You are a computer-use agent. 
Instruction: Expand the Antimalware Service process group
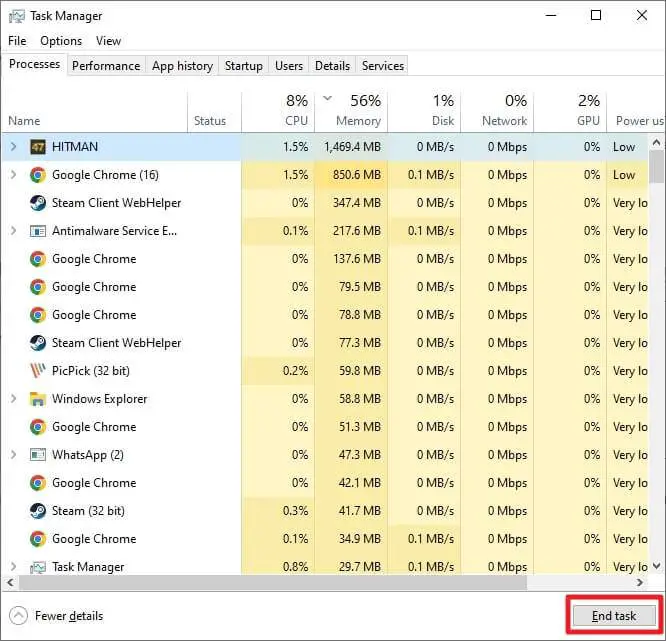pyautogui.click(x=14, y=231)
